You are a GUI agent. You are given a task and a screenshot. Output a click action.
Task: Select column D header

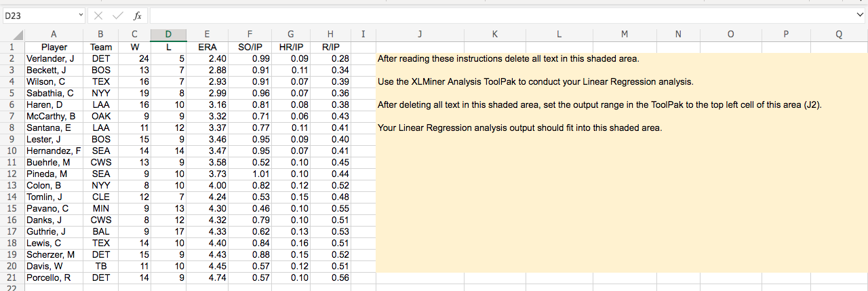tap(168, 35)
